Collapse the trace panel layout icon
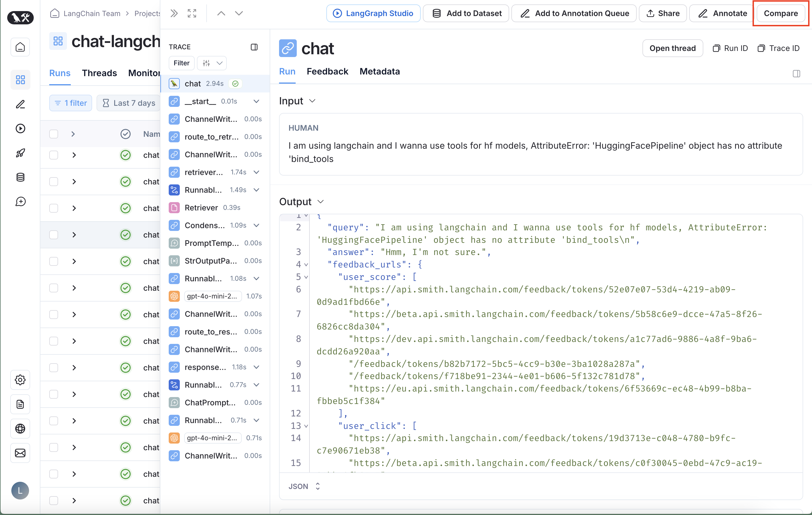Image resolution: width=812 pixels, height=515 pixels. click(254, 47)
